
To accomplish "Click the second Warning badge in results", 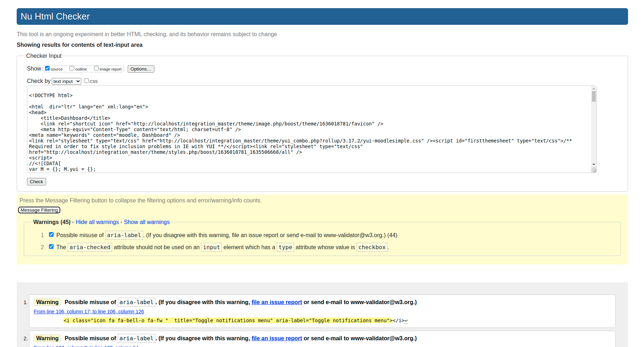I will [47, 338].
